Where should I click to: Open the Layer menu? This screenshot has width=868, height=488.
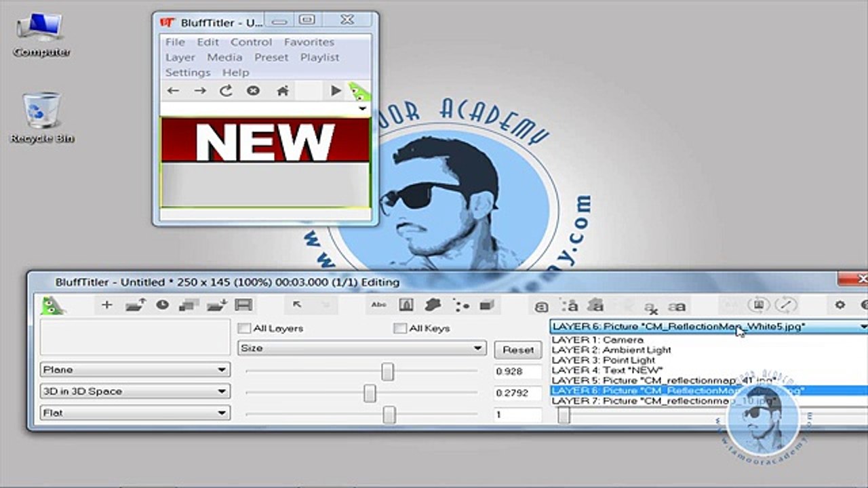180,58
